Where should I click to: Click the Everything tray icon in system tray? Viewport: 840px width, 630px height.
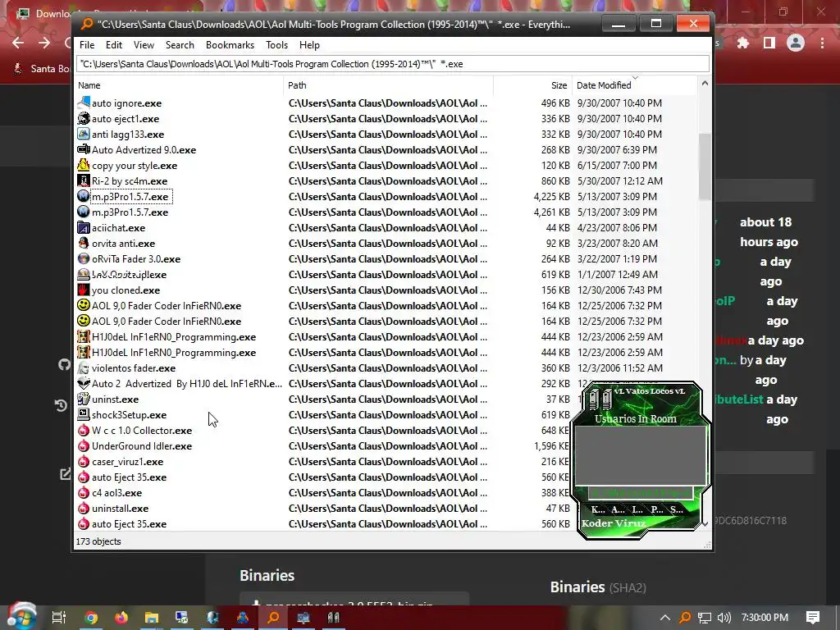(685, 618)
